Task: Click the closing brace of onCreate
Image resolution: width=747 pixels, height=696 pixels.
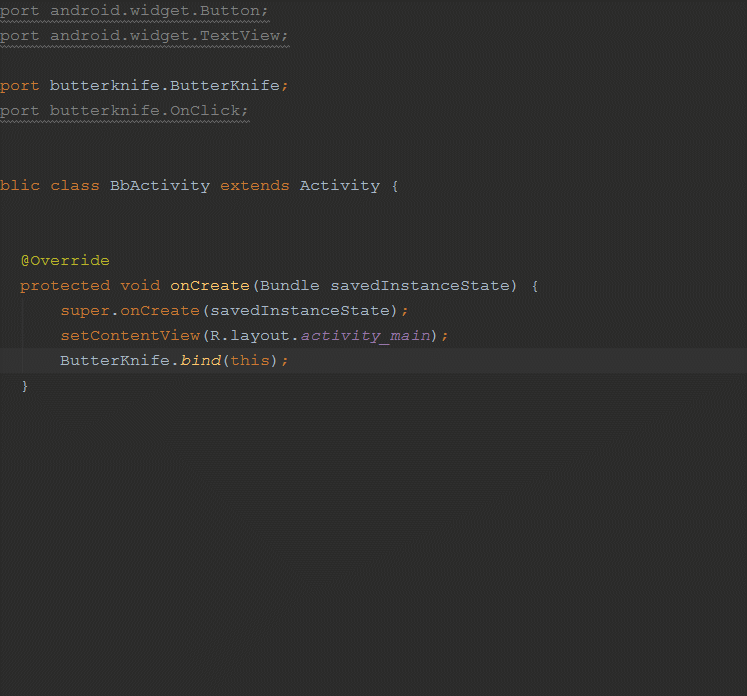Action: coord(25,386)
